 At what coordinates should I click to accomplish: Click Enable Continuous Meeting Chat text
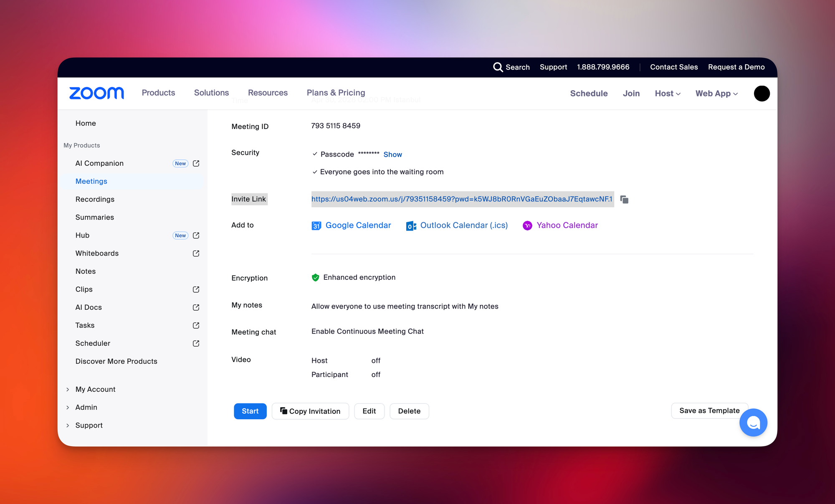[x=367, y=332]
